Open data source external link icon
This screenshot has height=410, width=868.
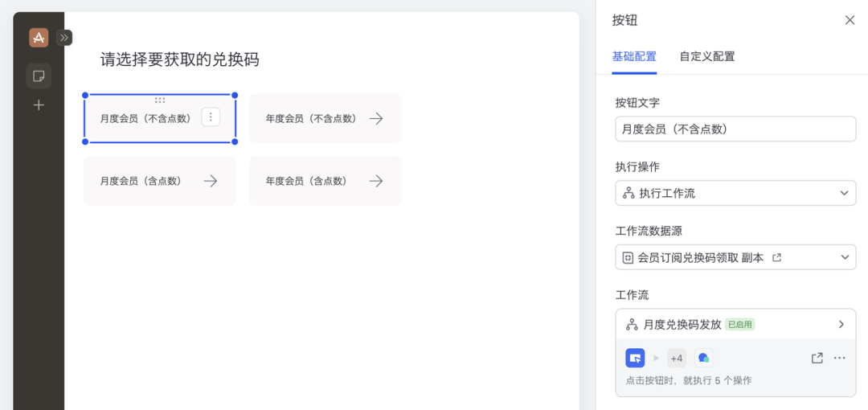[x=776, y=257]
